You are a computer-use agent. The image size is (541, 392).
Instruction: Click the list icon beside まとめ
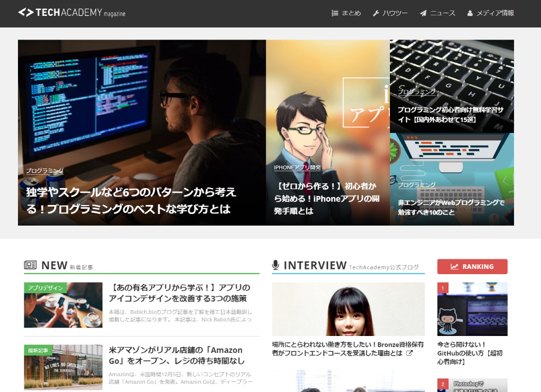click(x=334, y=13)
